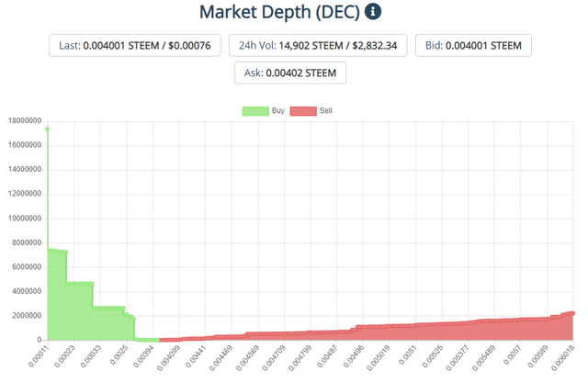Click the 0.00496 x-axis price label

click(x=354, y=356)
